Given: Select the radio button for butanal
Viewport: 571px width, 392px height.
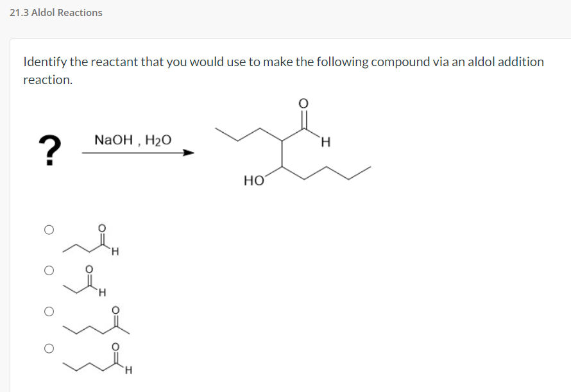Looking at the screenshot, I should pyautogui.click(x=48, y=228).
